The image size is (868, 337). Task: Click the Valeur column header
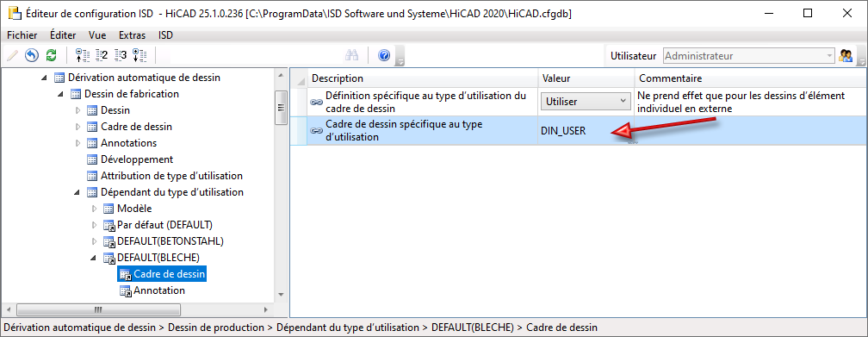586,78
